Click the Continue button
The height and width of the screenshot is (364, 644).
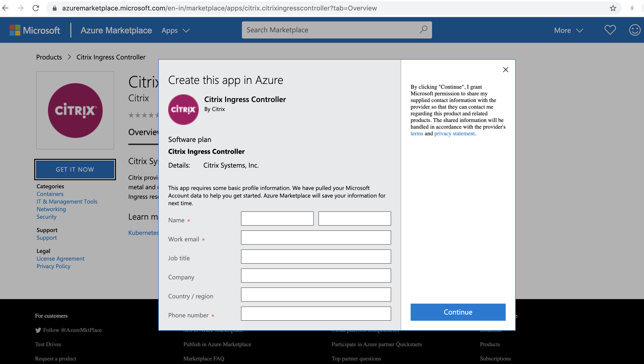[458, 312]
